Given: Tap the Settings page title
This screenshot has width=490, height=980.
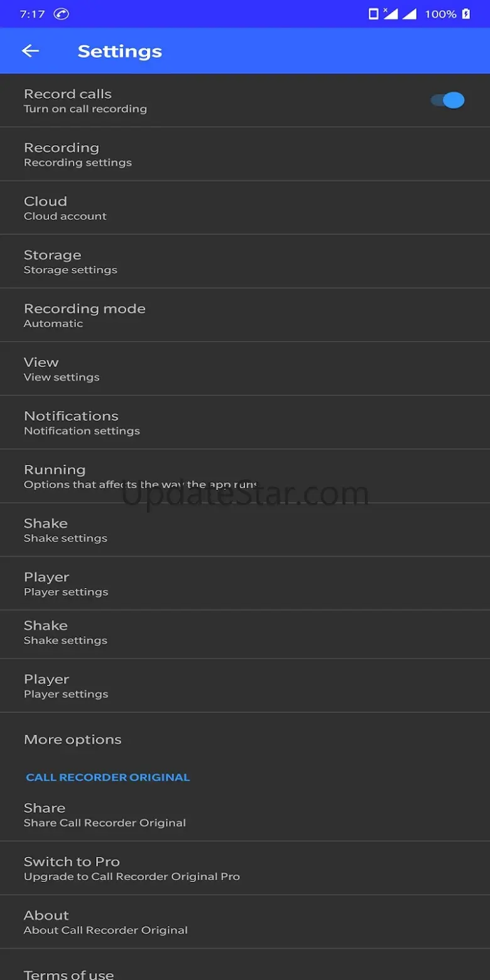Looking at the screenshot, I should (119, 52).
